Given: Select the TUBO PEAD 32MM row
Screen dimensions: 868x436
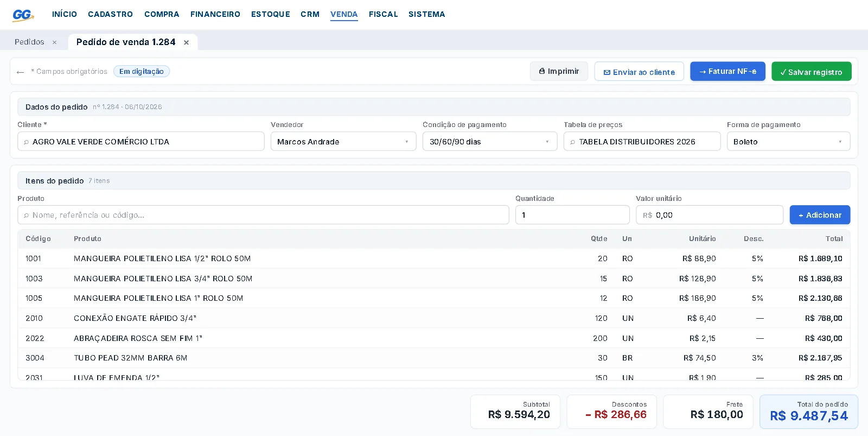Looking at the screenshot, I should point(434,358).
